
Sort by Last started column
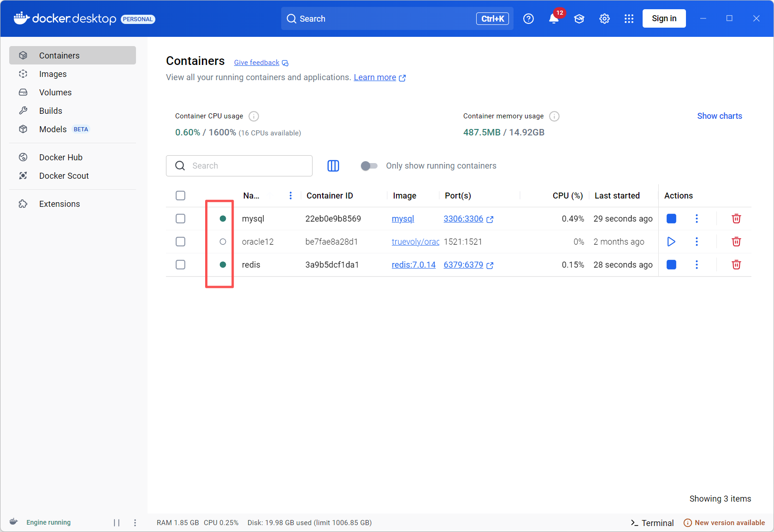click(x=617, y=196)
